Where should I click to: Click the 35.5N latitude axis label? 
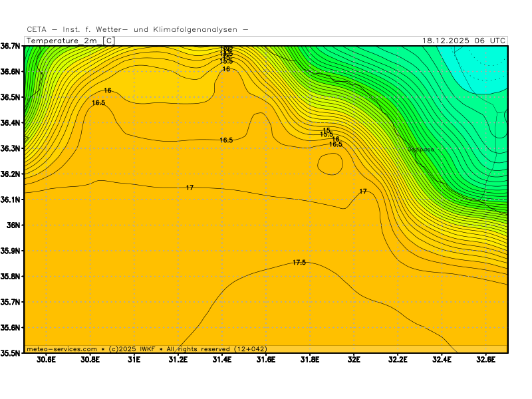point(11,353)
